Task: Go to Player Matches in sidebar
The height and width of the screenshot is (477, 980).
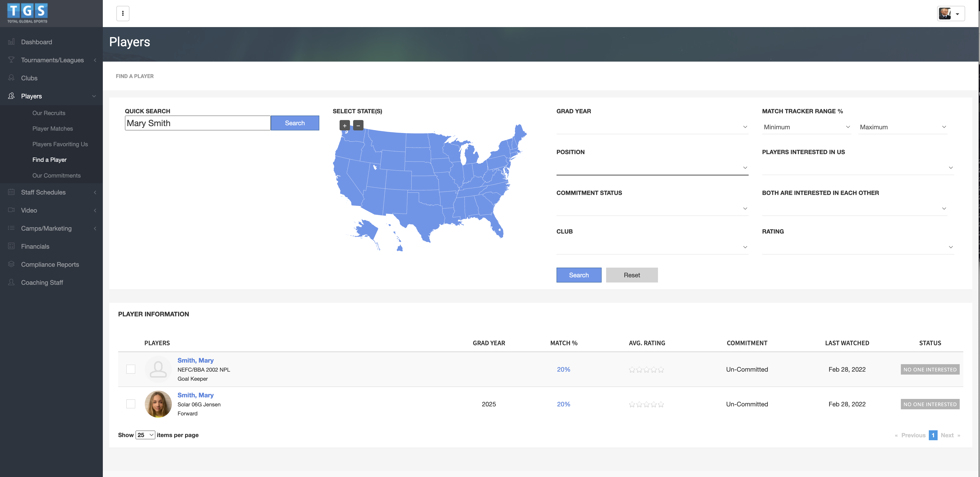Action: [53, 129]
